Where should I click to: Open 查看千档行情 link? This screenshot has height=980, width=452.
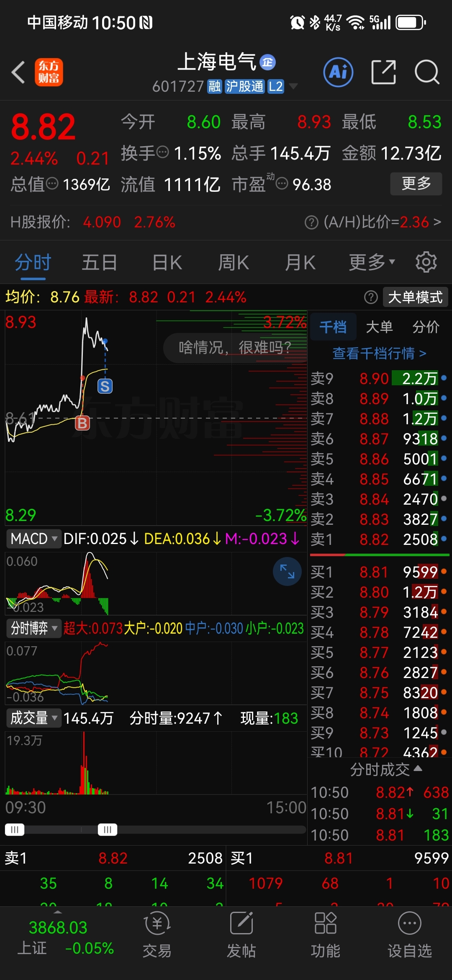click(379, 353)
